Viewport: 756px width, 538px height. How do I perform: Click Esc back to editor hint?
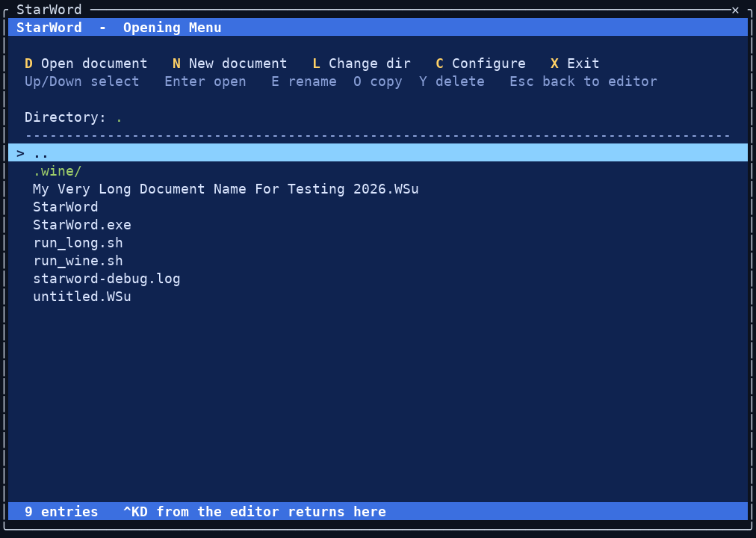coord(583,81)
